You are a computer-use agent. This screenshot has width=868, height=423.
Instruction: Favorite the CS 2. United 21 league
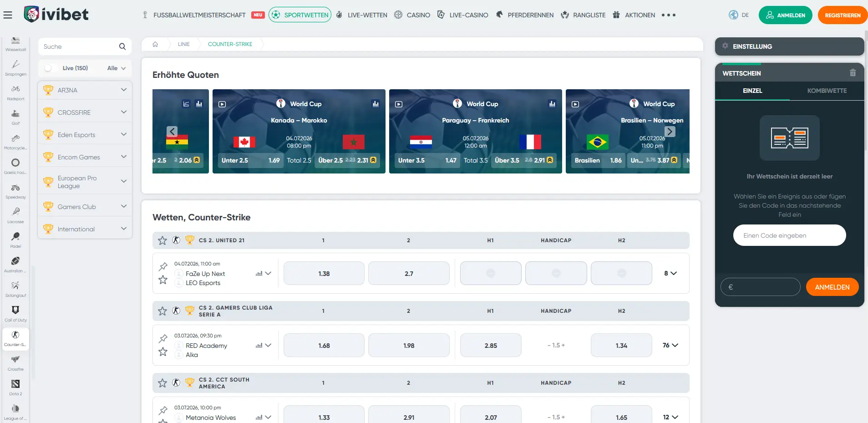click(x=162, y=240)
